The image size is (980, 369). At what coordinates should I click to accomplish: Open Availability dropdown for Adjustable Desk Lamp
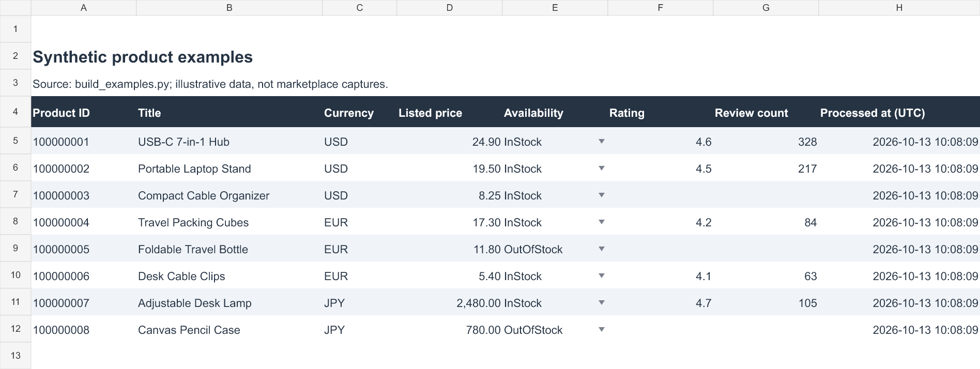(601, 302)
